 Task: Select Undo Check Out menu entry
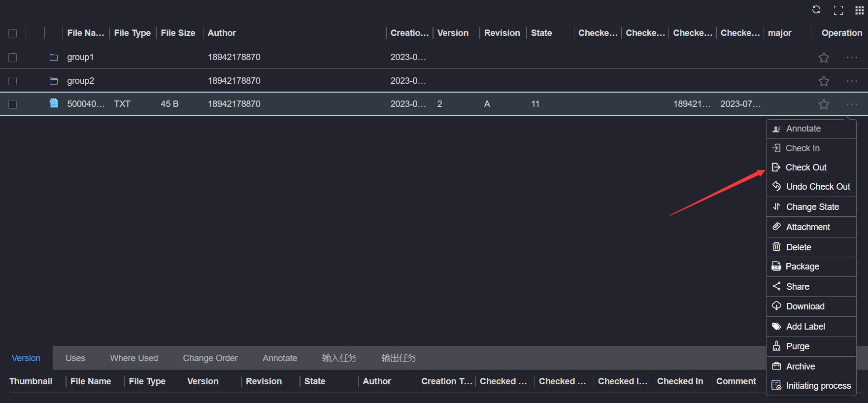click(811, 187)
